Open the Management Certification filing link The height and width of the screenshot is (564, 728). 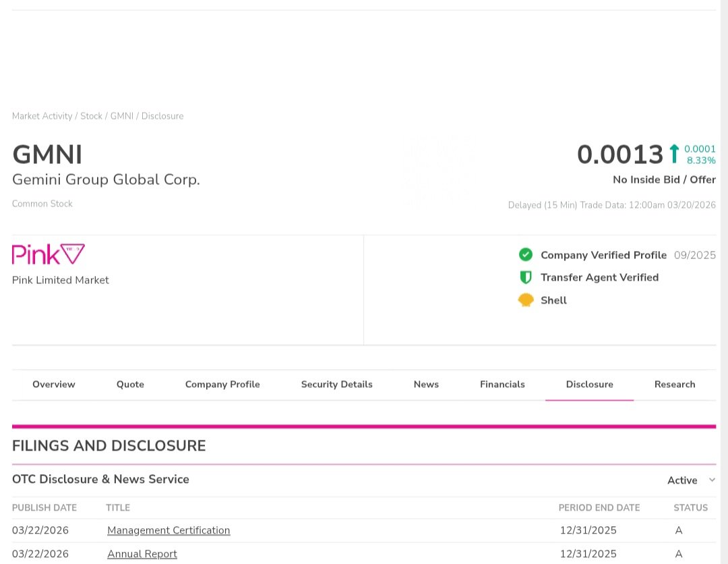coord(169,530)
